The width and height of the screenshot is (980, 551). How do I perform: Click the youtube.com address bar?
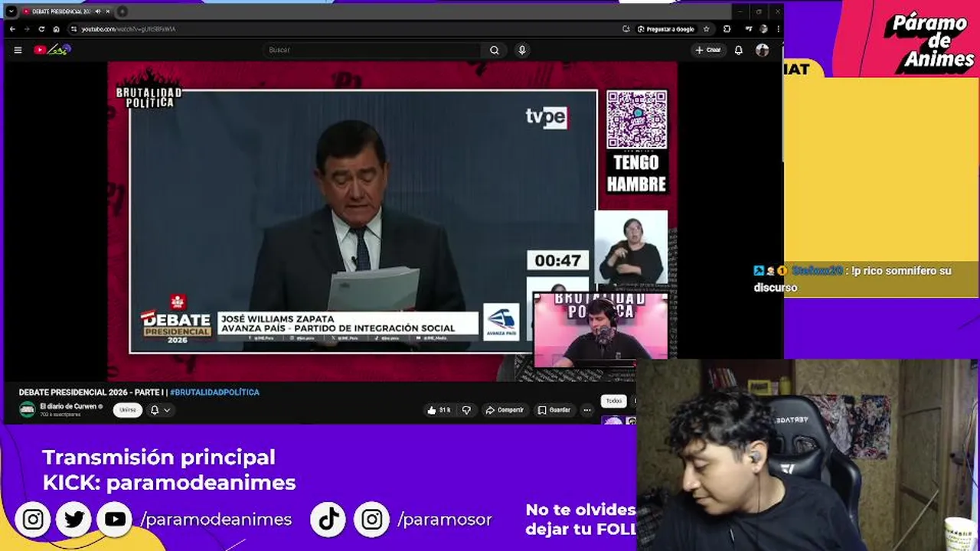click(345, 29)
